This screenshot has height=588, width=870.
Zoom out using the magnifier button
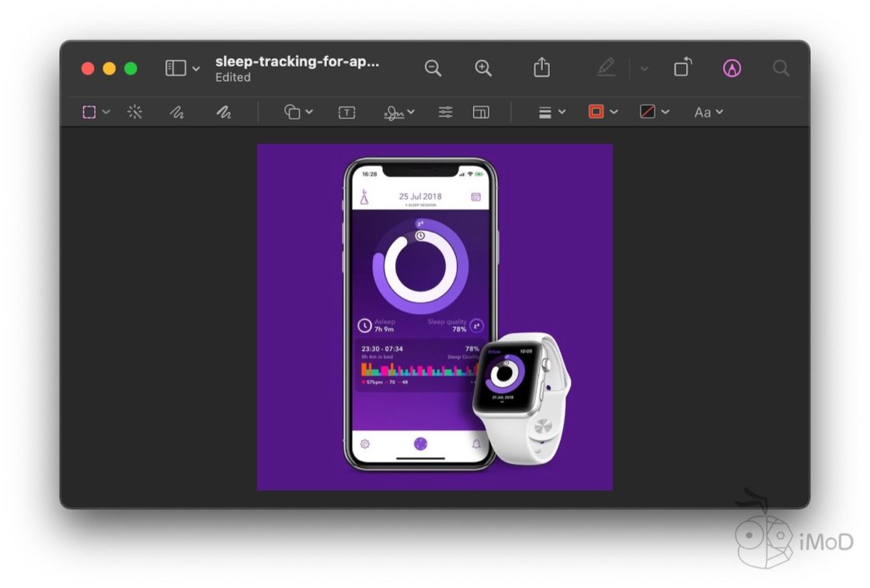tap(433, 68)
